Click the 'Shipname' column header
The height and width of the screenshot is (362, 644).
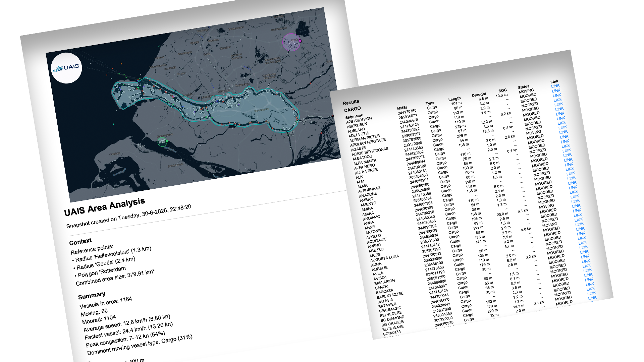(x=354, y=117)
